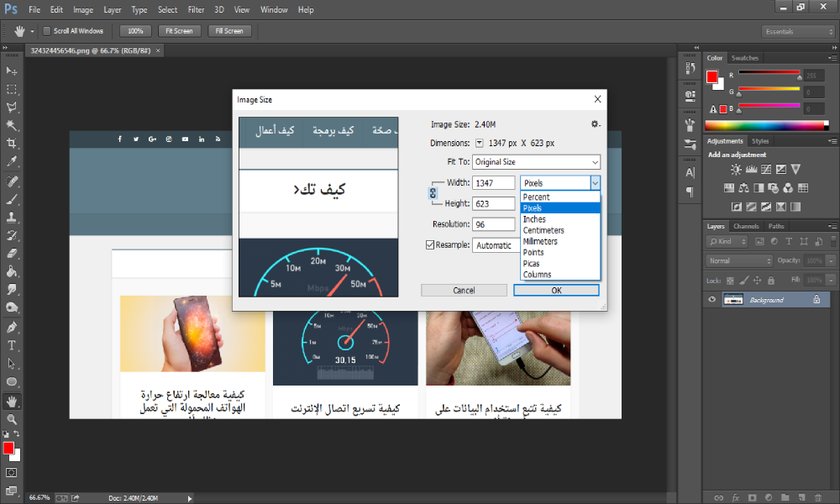Image resolution: width=840 pixels, height=504 pixels.
Task: Select the Eyedropper tool
Action: tap(11, 161)
